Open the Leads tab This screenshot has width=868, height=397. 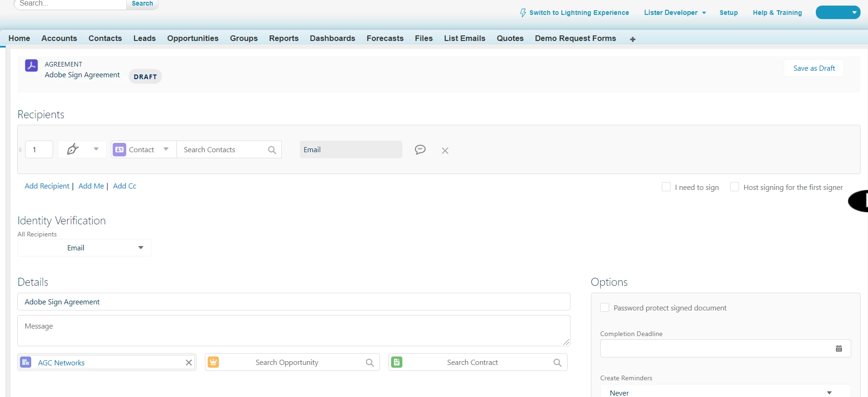point(144,38)
